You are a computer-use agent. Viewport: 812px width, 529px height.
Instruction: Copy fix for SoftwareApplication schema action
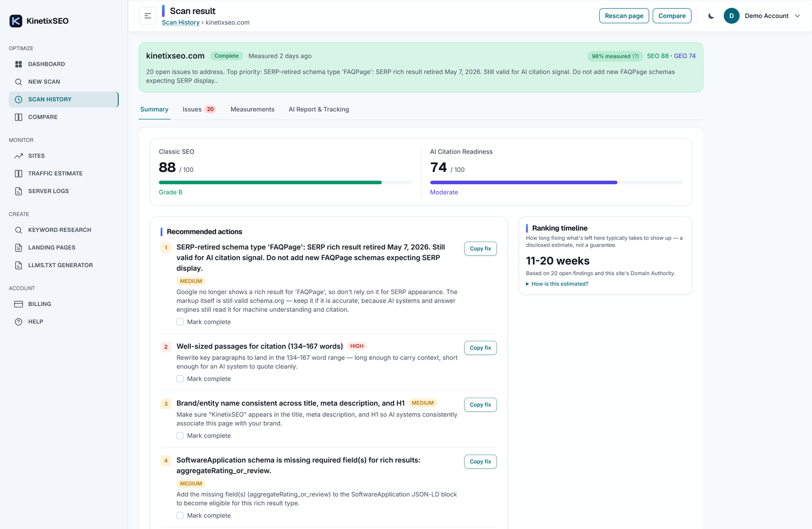tap(480, 462)
